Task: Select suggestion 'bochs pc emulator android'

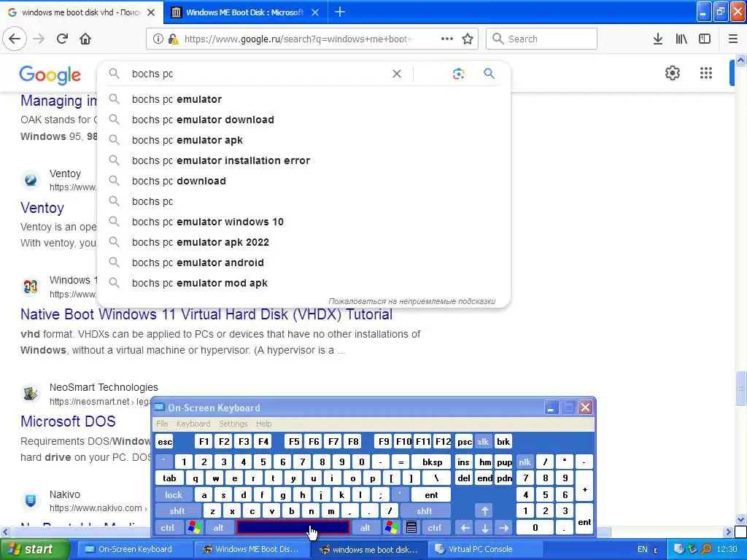Action: pyautogui.click(x=303, y=262)
